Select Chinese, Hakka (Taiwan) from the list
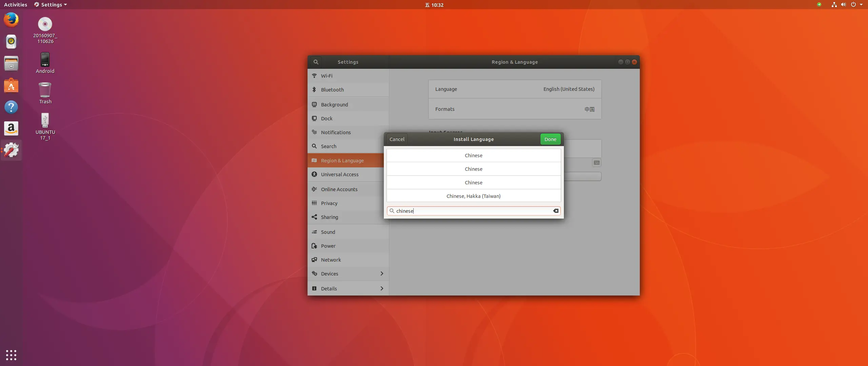The width and height of the screenshot is (868, 366). point(473,196)
